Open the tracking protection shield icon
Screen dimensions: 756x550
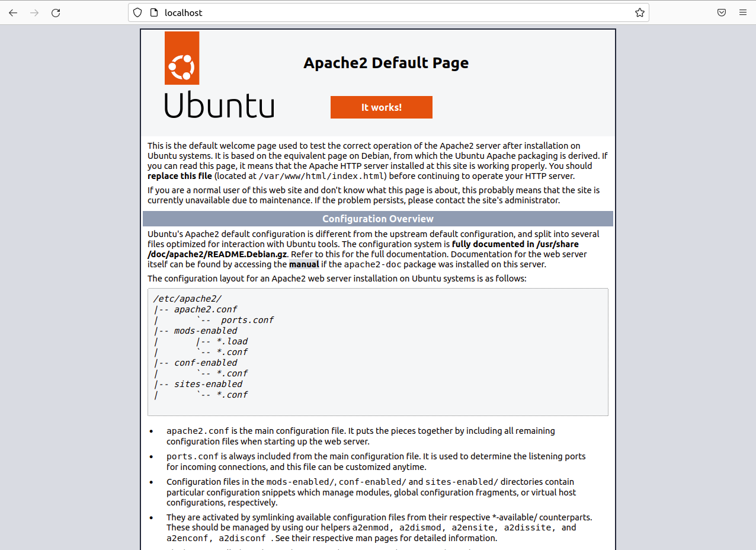pos(137,12)
